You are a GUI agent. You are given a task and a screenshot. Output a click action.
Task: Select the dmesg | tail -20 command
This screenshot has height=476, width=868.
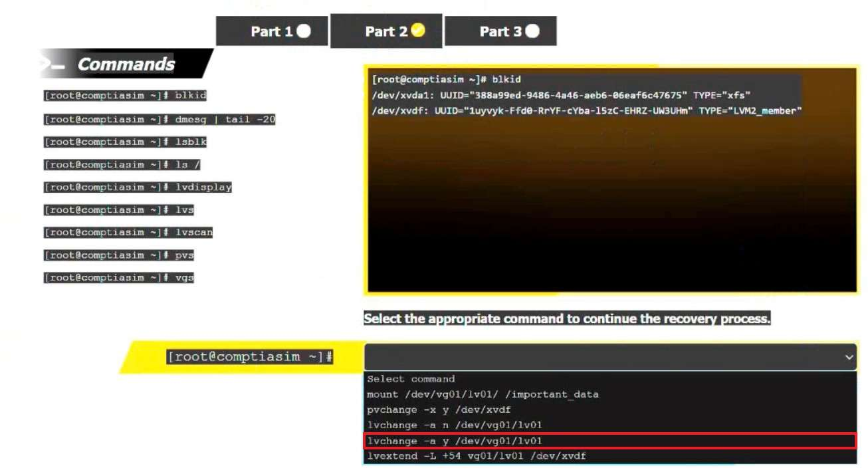tap(160, 120)
